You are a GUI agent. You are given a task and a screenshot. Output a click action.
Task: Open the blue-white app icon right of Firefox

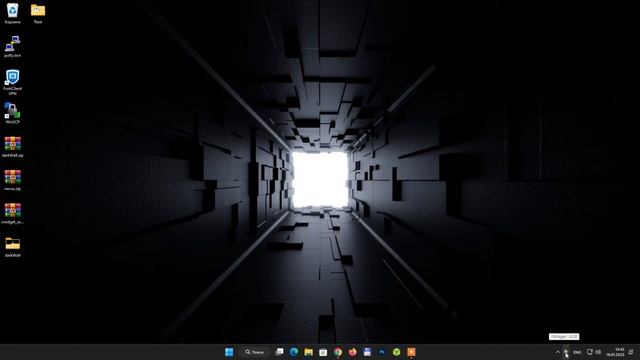tap(367, 352)
